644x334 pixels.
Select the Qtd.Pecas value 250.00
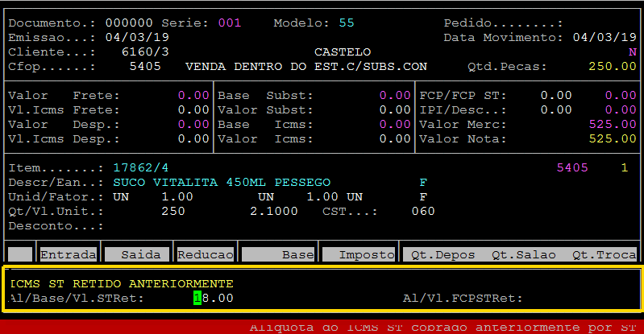pyautogui.click(x=612, y=66)
